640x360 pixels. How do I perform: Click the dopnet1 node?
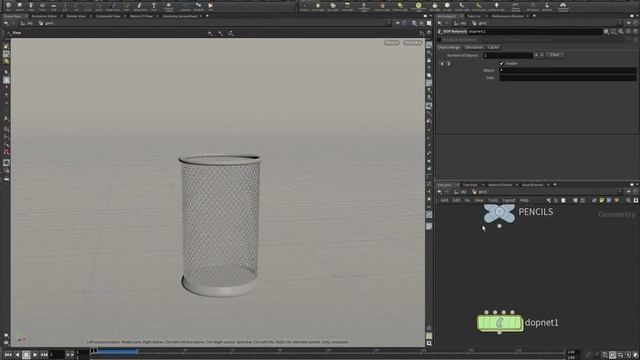tap(500, 323)
